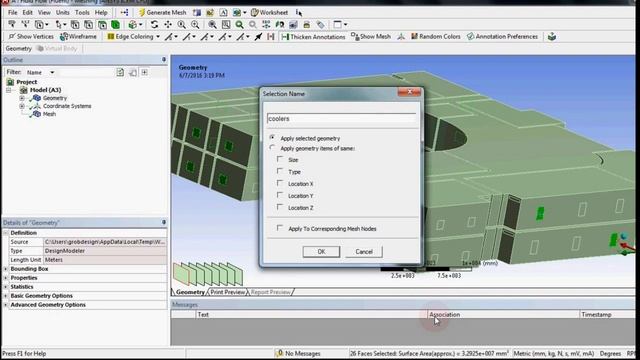
Task: Activate the Box Zoom tool
Action: [x=195, y=25]
